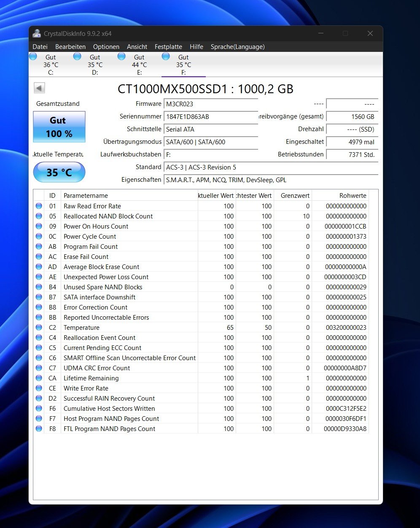Switch to drive C: tab
Screen dimensions: 420x528
[51, 65]
